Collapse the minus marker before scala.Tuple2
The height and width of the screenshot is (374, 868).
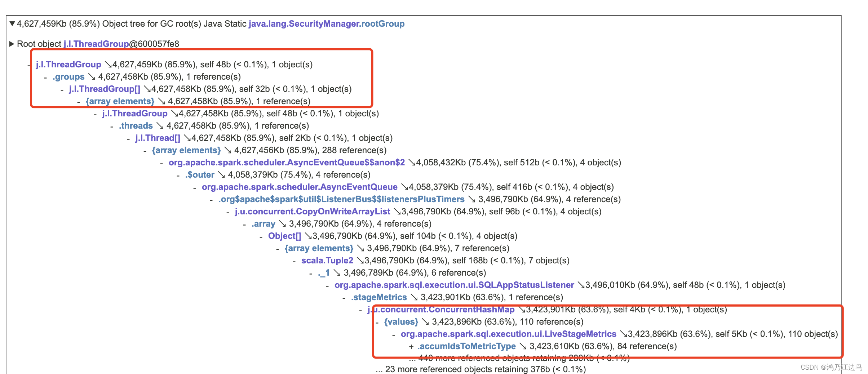pos(294,261)
